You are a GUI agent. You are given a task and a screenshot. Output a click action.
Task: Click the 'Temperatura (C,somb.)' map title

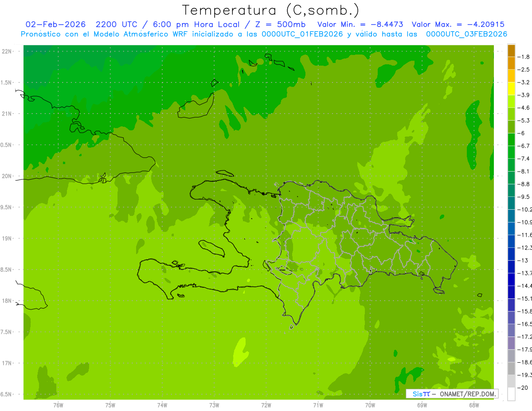pos(270,10)
